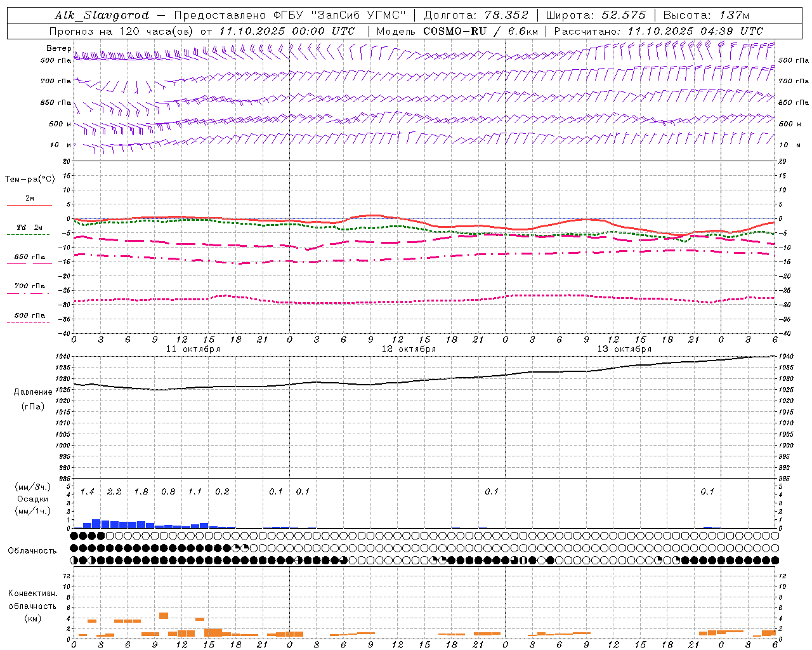Image resolution: width=812 pixels, height=650 pixels.
Task: Click the 'Высота: 137м' elevation text
Action: tap(706, 15)
